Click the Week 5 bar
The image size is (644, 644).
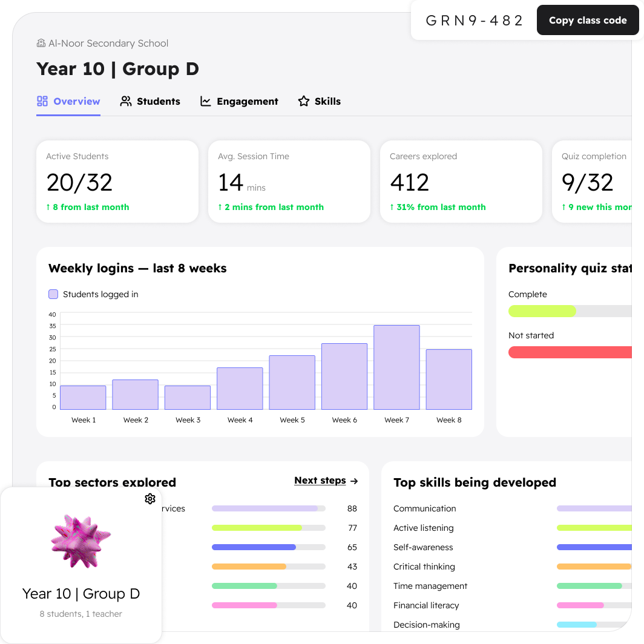(292, 383)
